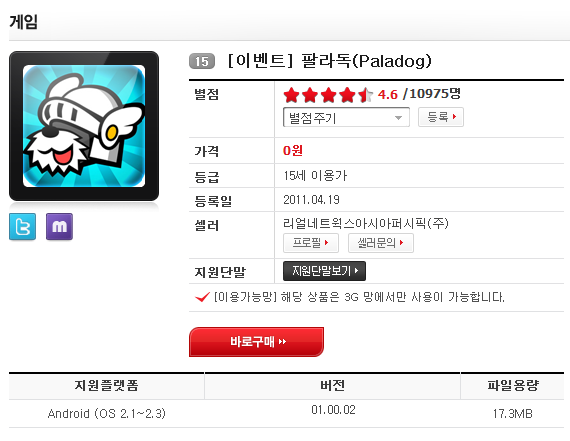Click the Paladog app icon thumbnail

tap(84, 126)
